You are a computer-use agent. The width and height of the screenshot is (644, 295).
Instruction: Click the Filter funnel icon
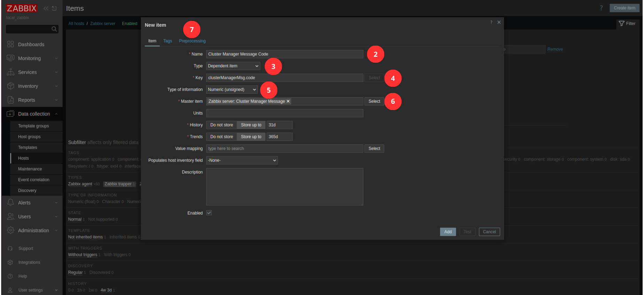pos(621,24)
